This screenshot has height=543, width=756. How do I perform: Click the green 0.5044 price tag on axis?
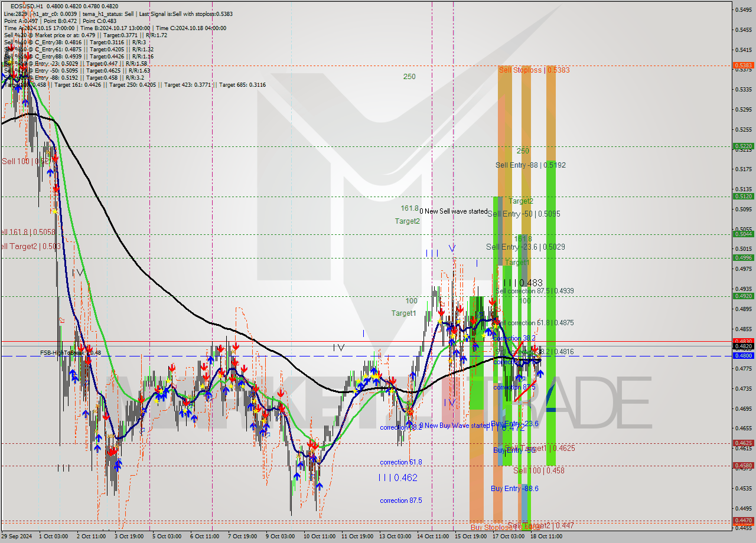coord(743,234)
